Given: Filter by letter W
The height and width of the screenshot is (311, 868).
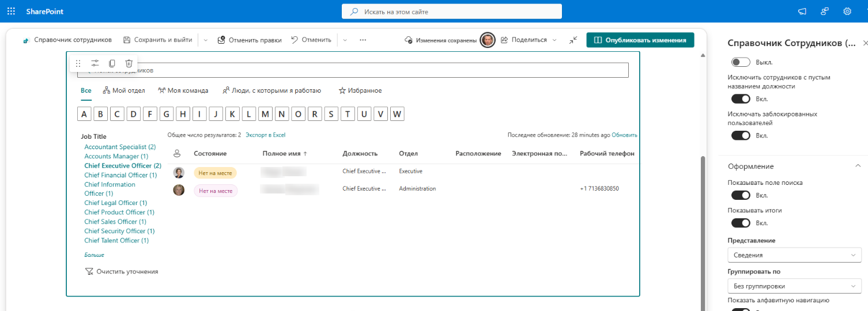Looking at the screenshot, I should click(x=397, y=114).
